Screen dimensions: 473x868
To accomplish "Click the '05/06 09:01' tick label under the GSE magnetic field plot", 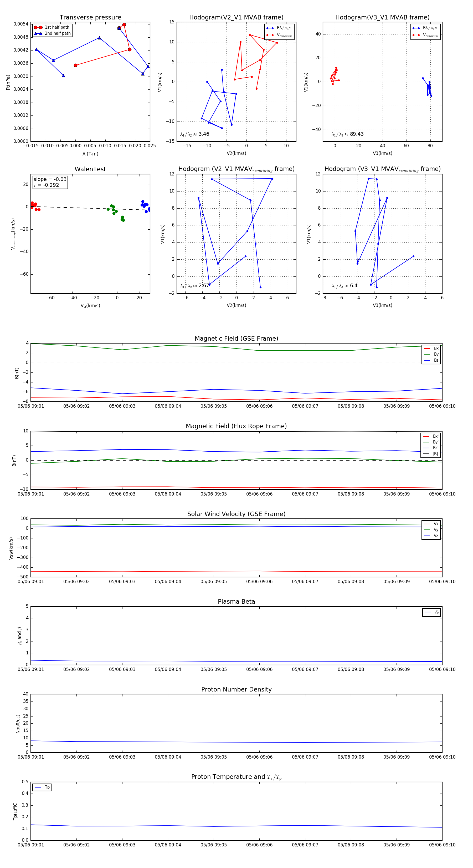I will tap(31, 406).
